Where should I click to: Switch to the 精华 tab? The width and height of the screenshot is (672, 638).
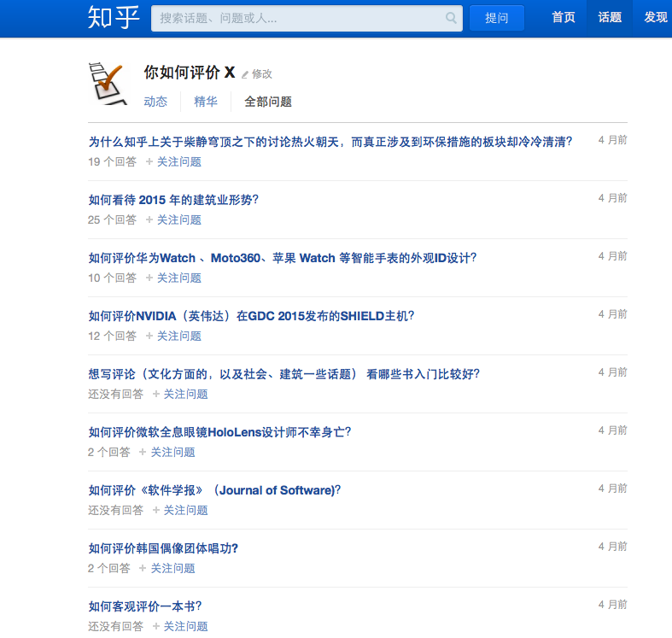click(206, 102)
